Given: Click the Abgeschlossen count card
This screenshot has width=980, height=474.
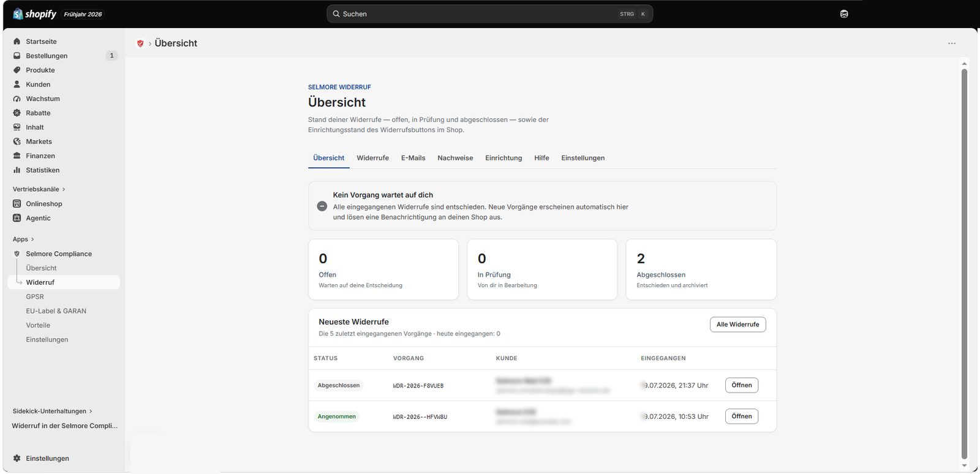Looking at the screenshot, I should click(701, 269).
